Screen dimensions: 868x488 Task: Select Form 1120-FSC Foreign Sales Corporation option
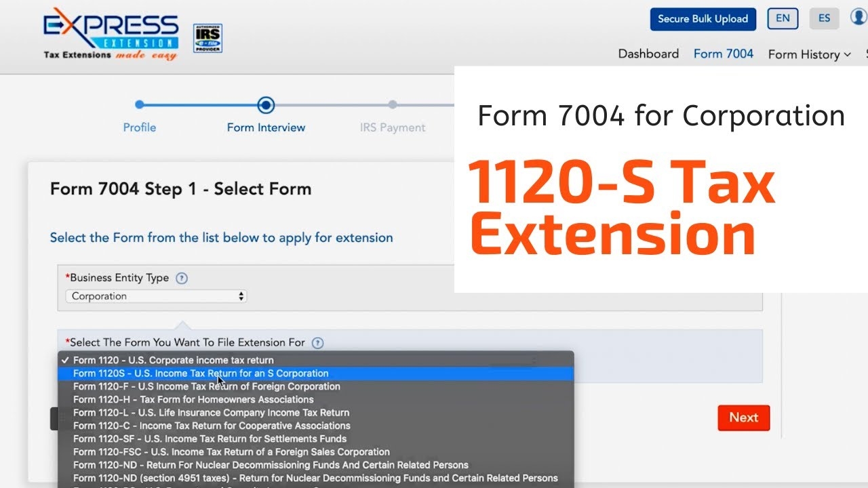pos(316,452)
